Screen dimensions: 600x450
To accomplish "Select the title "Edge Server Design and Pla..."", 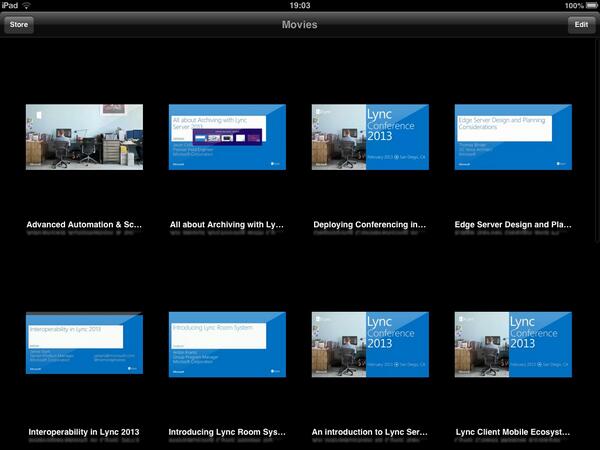I will click(x=513, y=225).
